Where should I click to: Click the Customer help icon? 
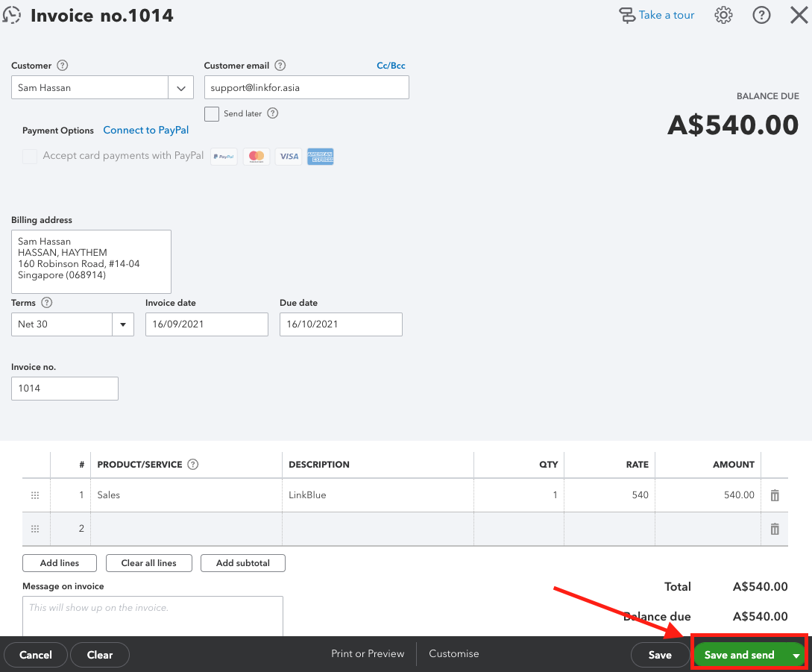(x=62, y=66)
